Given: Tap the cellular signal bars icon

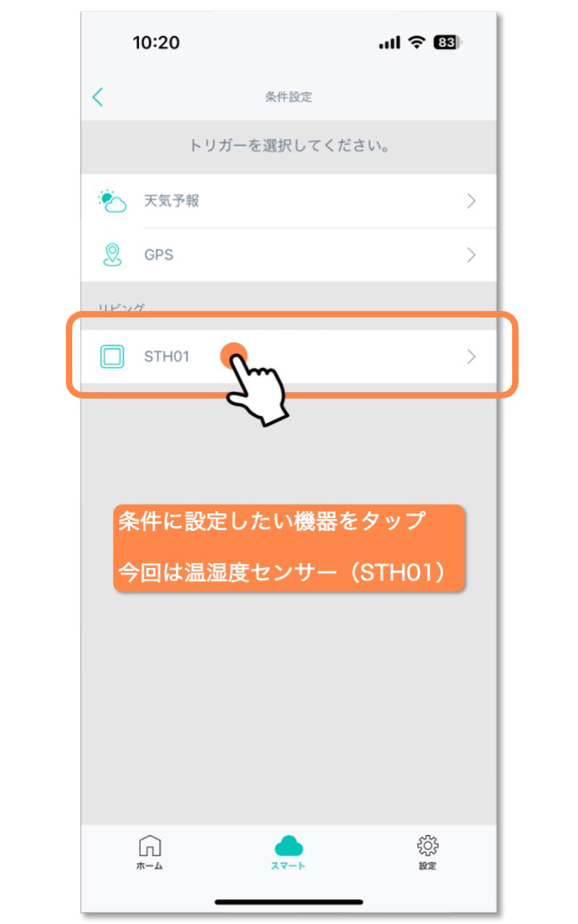Looking at the screenshot, I should pos(389,43).
